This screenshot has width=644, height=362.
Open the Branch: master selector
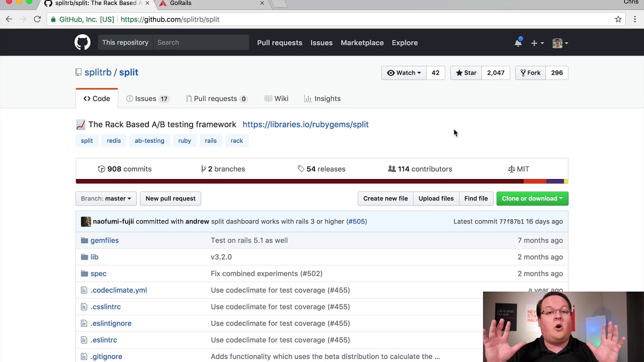tap(106, 199)
